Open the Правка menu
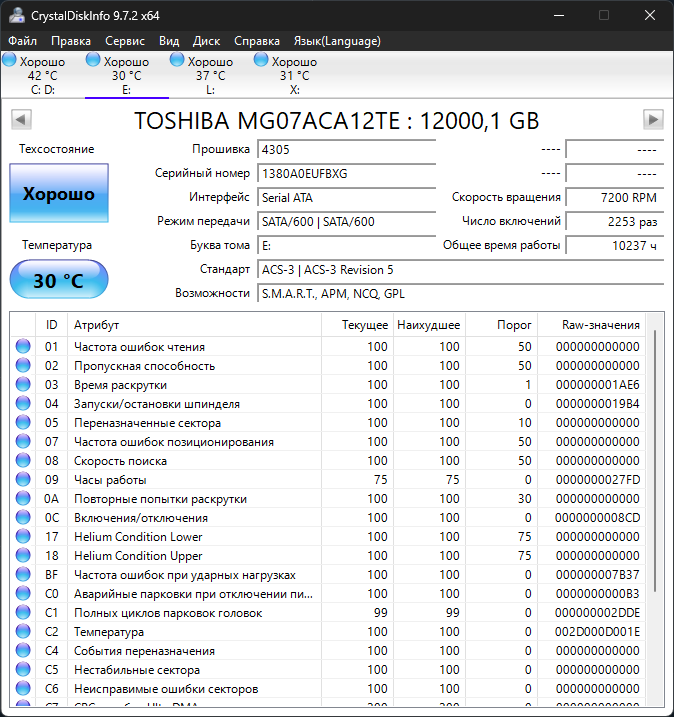Image resolution: width=674 pixels, height=717 pixels. (x=71, y=41)
